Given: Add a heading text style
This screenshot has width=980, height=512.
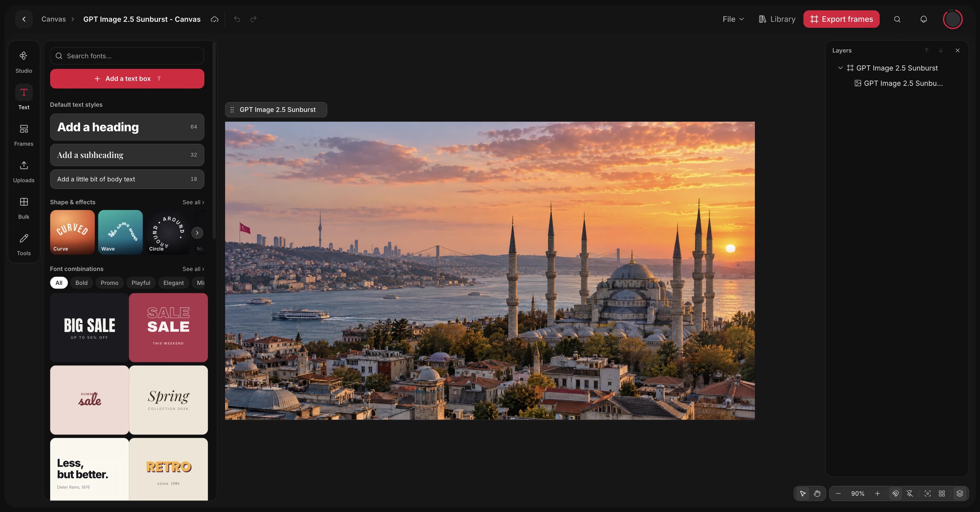Looking at the screenshot, I should coord(127,127).
